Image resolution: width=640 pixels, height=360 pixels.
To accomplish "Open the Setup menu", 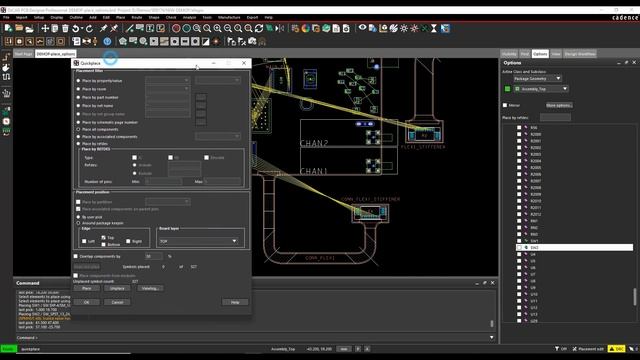I will tap(39, 18).
